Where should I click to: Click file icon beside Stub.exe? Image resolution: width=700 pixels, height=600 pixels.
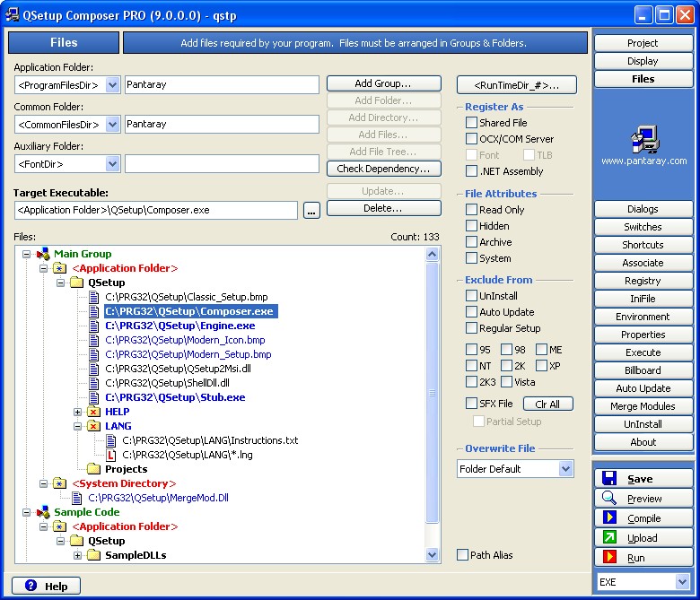pyautogui.click(x=93, y=397)
